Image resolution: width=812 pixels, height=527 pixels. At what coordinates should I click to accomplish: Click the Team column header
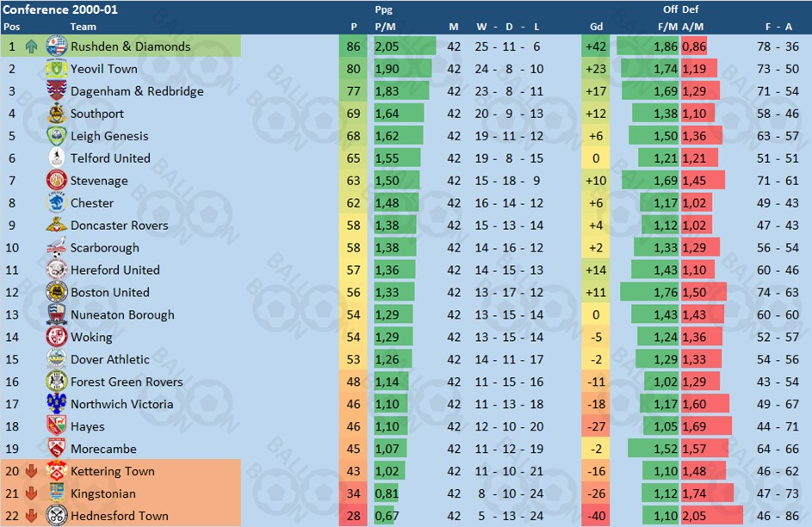click(x=84, y=27)
